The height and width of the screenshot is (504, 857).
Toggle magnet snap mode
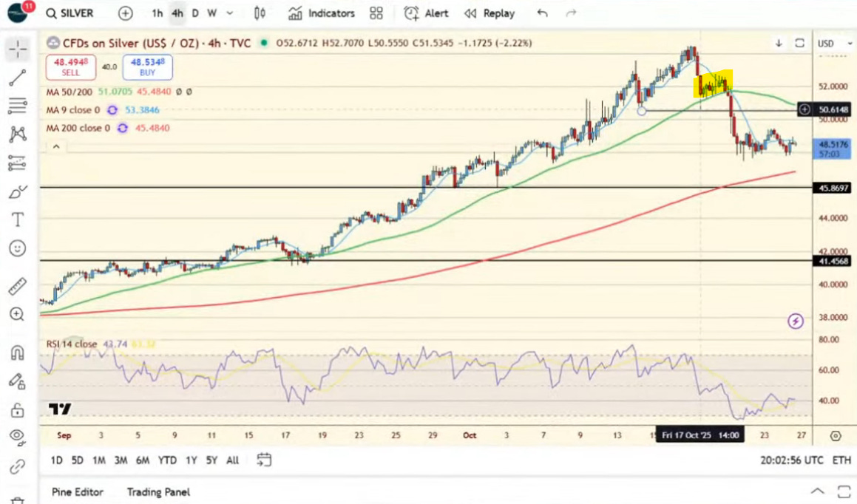tap(18, 353)
